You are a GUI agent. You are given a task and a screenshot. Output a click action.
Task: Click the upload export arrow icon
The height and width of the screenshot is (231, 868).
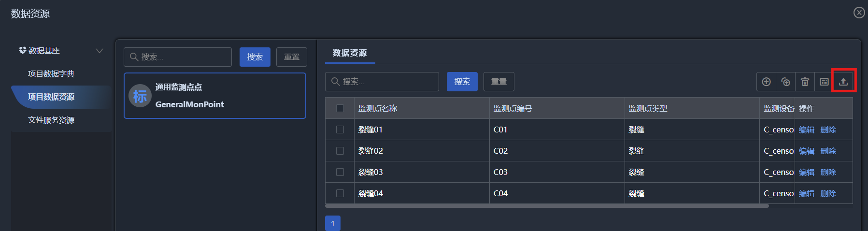point(843,82)
